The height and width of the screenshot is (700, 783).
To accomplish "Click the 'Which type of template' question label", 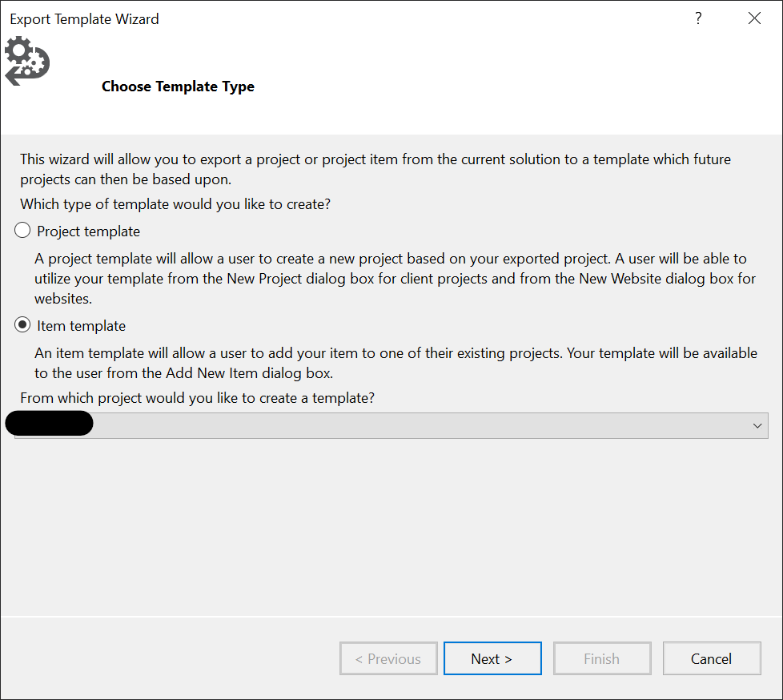I will pyautogui.click(x=175, y=204).
